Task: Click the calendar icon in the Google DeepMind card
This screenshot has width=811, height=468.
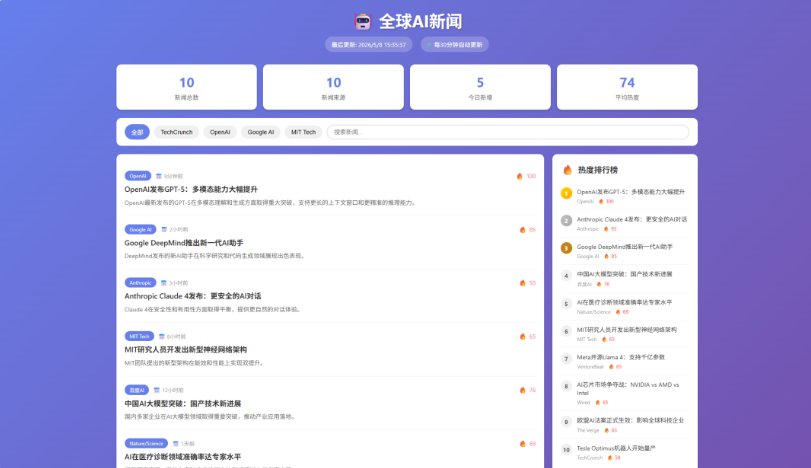Action: click(x=164, y=230)
